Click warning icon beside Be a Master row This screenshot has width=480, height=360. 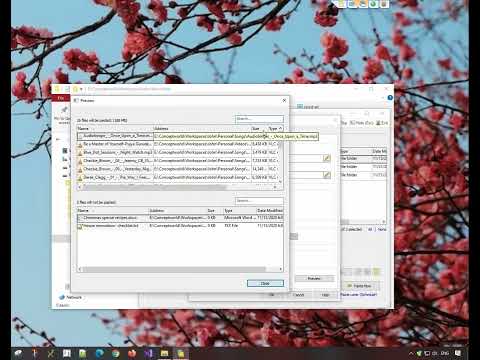pyautogui.click(x=80, y=145)
